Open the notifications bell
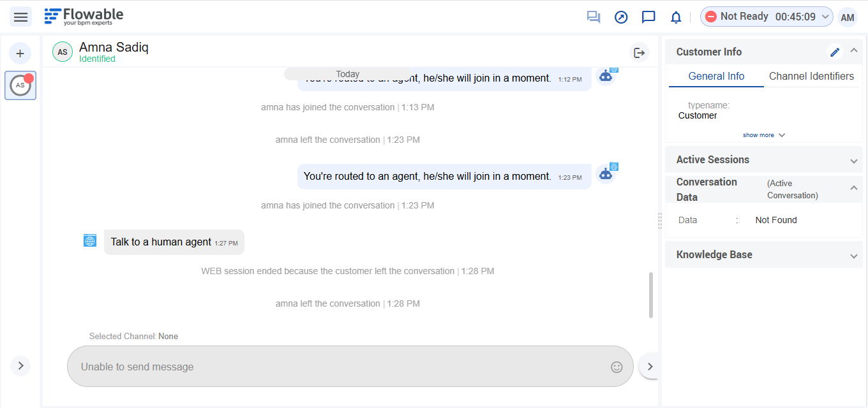The image size is (868, 408). [676, 17]
